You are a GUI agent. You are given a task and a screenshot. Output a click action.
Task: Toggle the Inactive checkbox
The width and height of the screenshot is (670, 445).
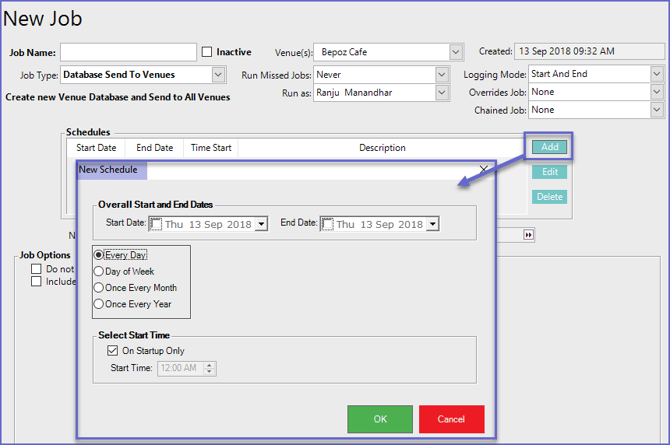207,52
